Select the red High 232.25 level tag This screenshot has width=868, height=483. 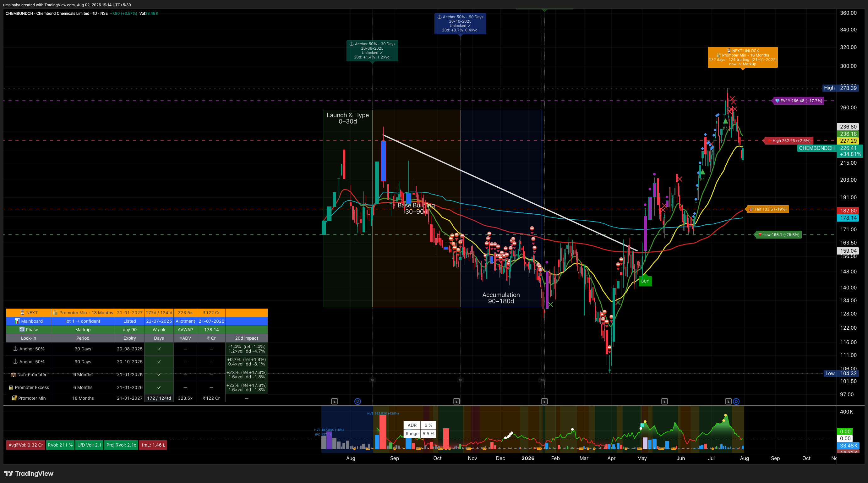coord(789,140)
